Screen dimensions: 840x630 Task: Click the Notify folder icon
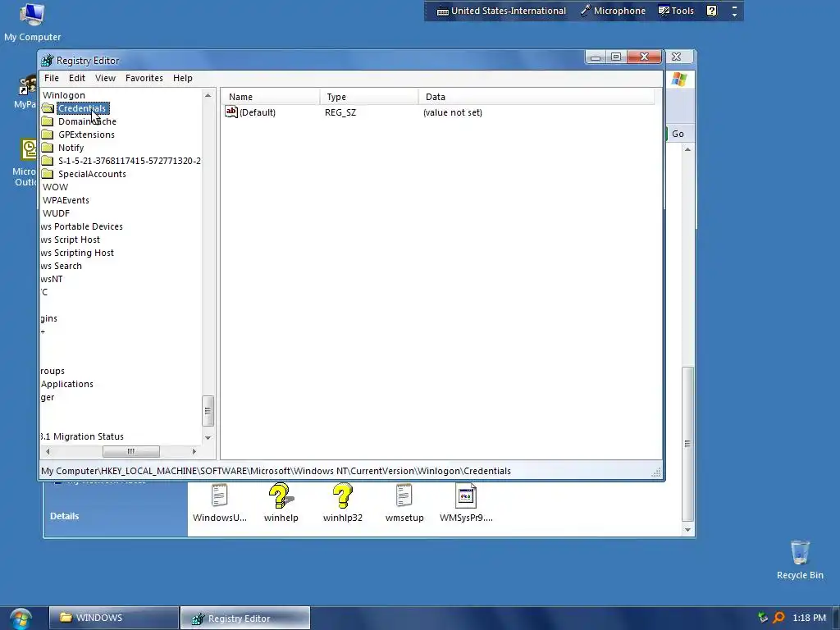(x=48, y=148)
